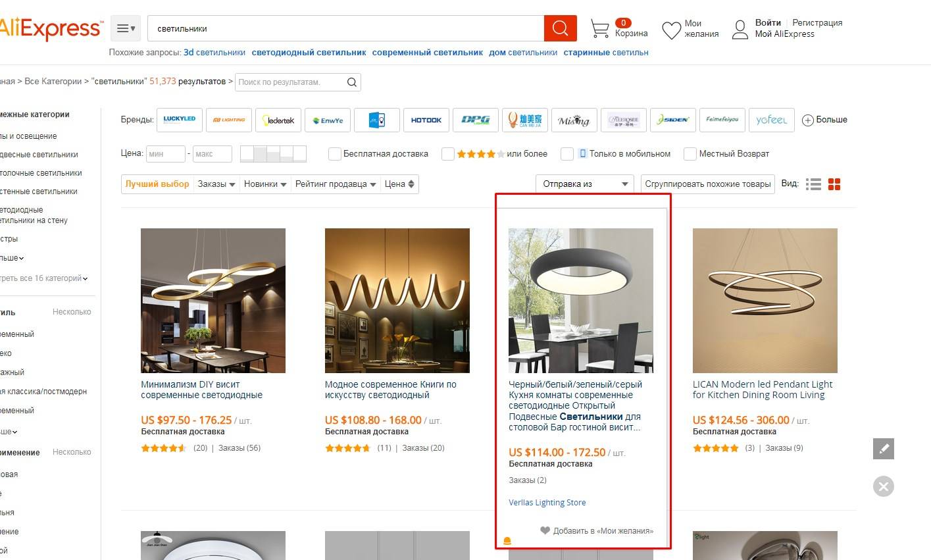Click suggested query современный светильник
Screen dimensions: 931x560
click(x=427, y=53)
